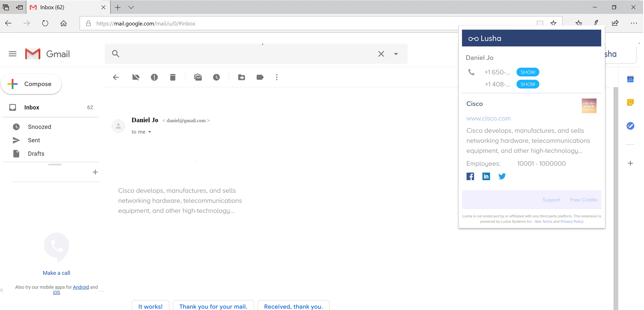This screenshot has width=644, height=310.
Task: Open Cisco's Twitter page icon
Action: [502, 176]
